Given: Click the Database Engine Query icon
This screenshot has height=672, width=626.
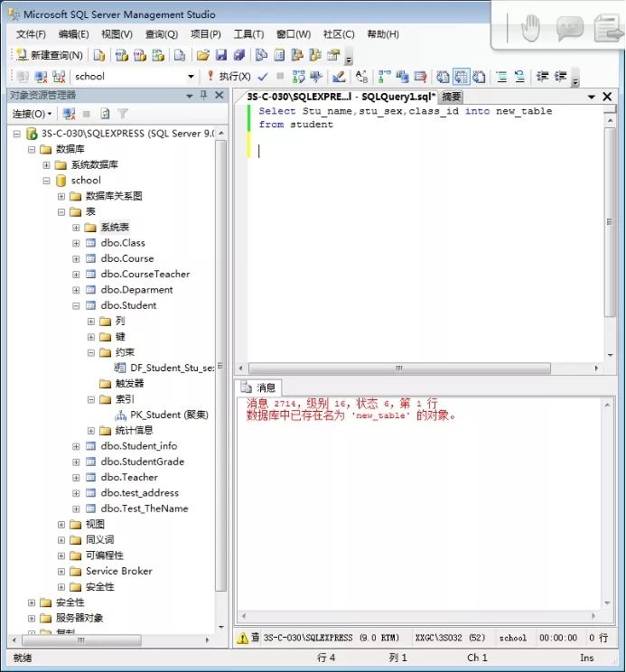Looking at the screenshot, I should coord(99,55).
